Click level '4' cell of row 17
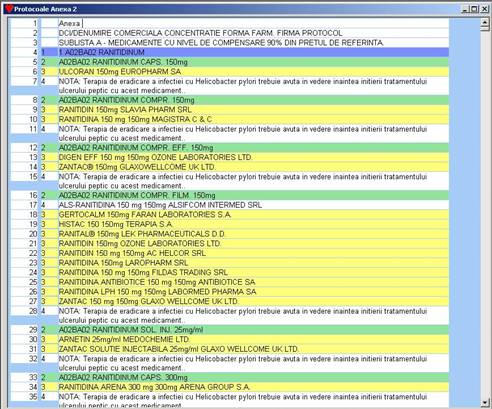 [49, 205]
